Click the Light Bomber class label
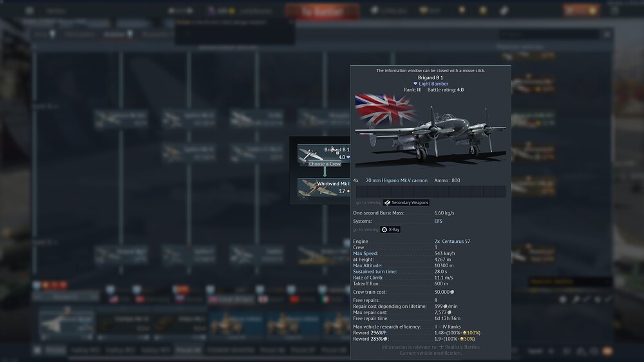The width and height of the screenshot is (644, 362). pos(433,84)
